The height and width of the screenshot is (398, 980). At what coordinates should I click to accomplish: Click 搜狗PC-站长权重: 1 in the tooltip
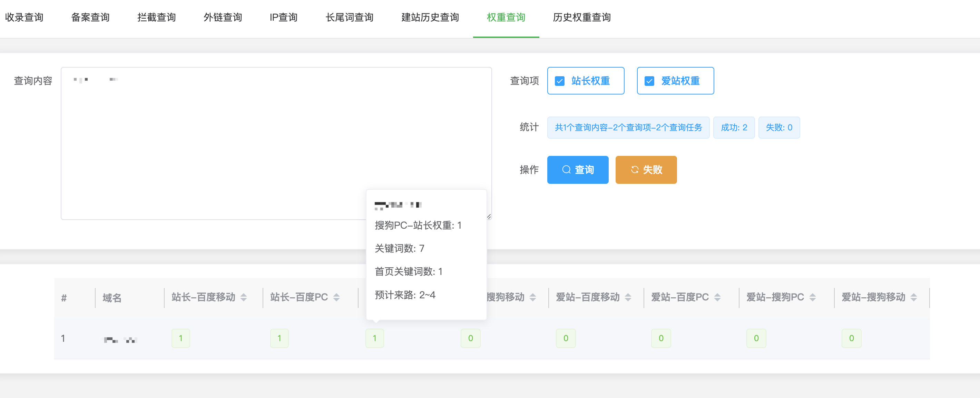click(x=418, y=226)
